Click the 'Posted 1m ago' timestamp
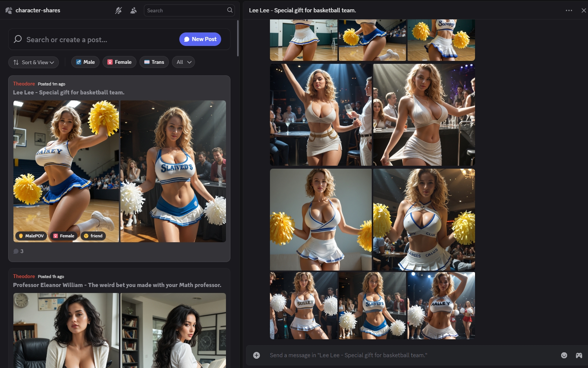The width and height of the screenshot is (588, 368). [x=51, y=84]
